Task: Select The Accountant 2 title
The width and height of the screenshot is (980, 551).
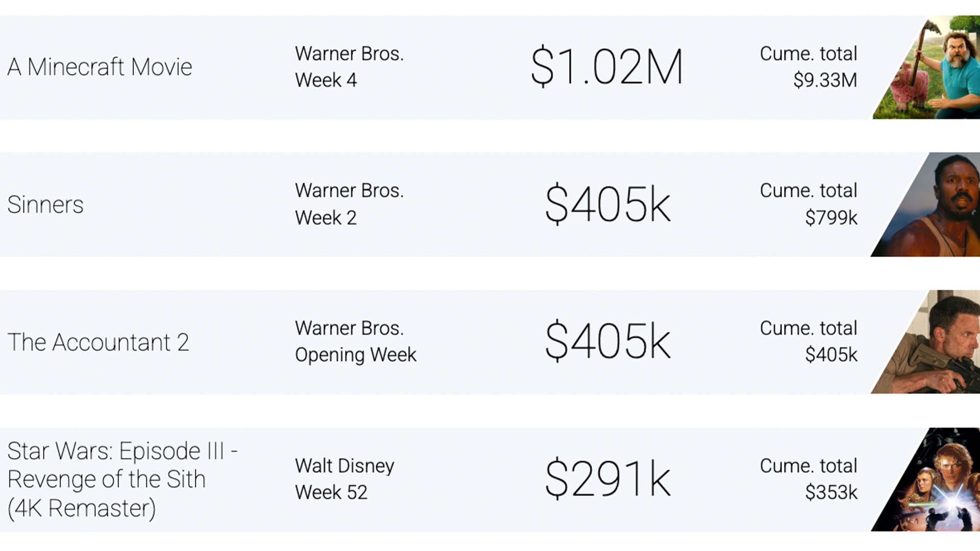Action: 98,342
